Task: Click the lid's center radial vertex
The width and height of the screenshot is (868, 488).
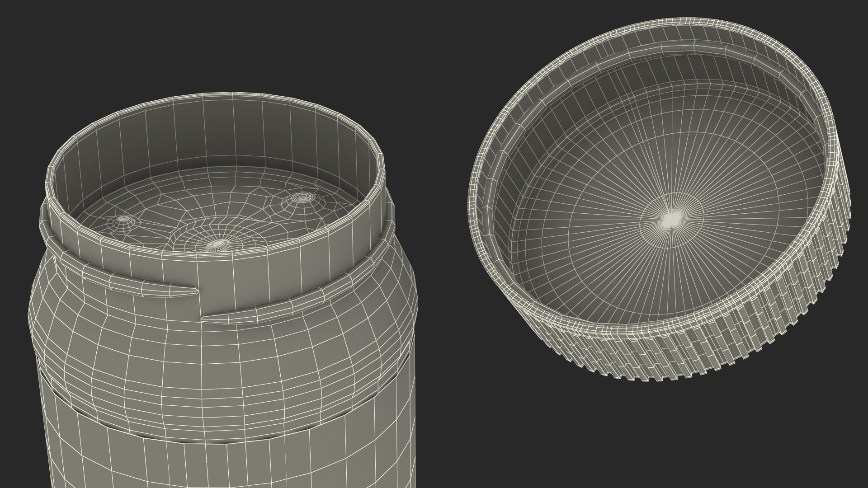Action: click(671, 220)
